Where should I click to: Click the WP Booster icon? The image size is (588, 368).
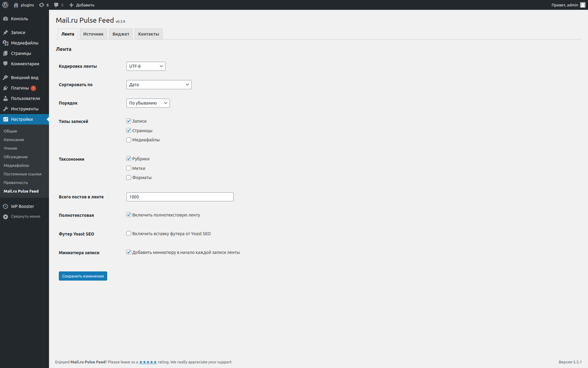6,206
